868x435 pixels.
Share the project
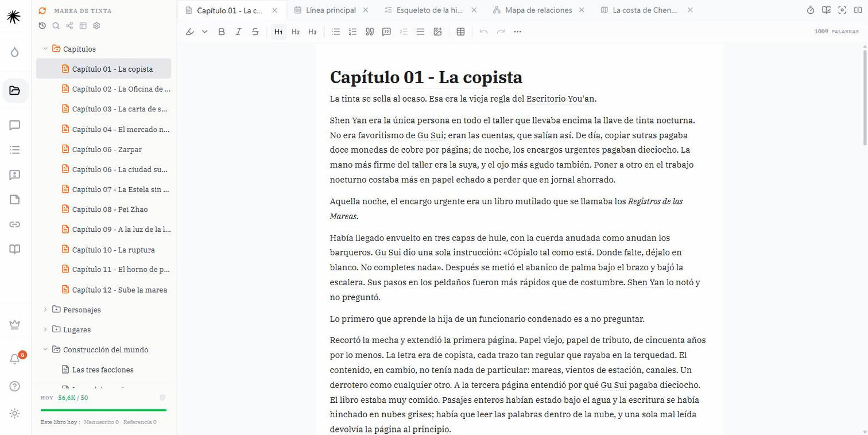[x=69, y=25]
